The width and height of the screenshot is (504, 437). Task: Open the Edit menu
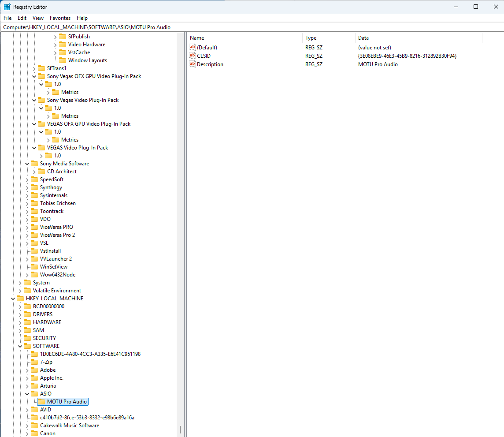22,18
